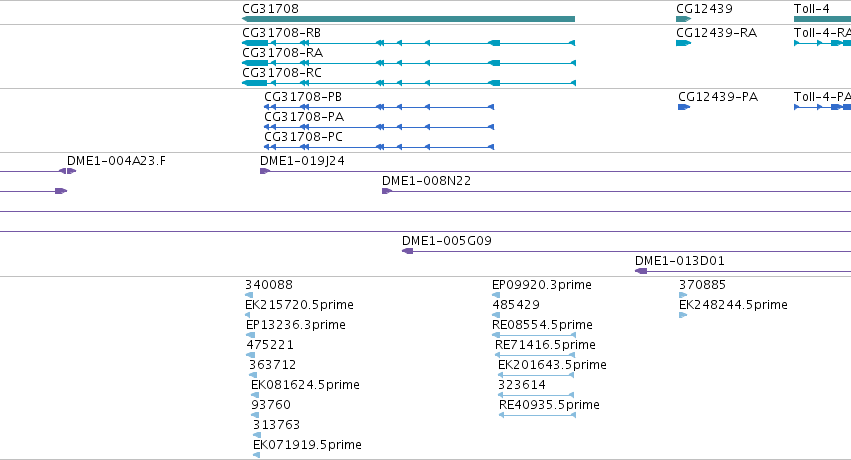Click the EP09920.3prime EST label

[x=542, y=285]
